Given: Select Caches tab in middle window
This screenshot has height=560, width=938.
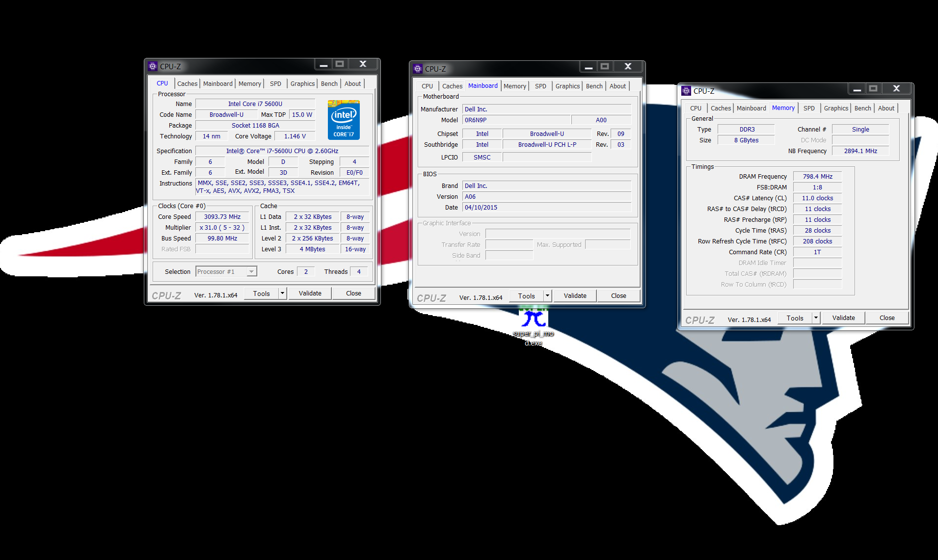Looking at the screenshot, I should point(452,86).
